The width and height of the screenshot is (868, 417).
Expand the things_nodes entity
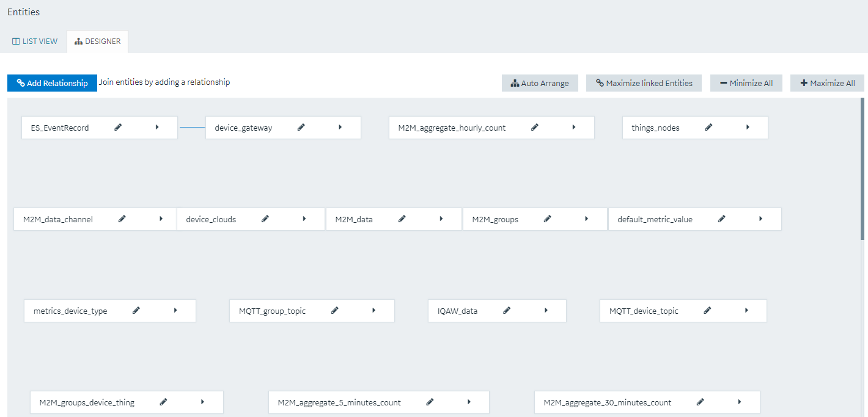pos(748,127)
